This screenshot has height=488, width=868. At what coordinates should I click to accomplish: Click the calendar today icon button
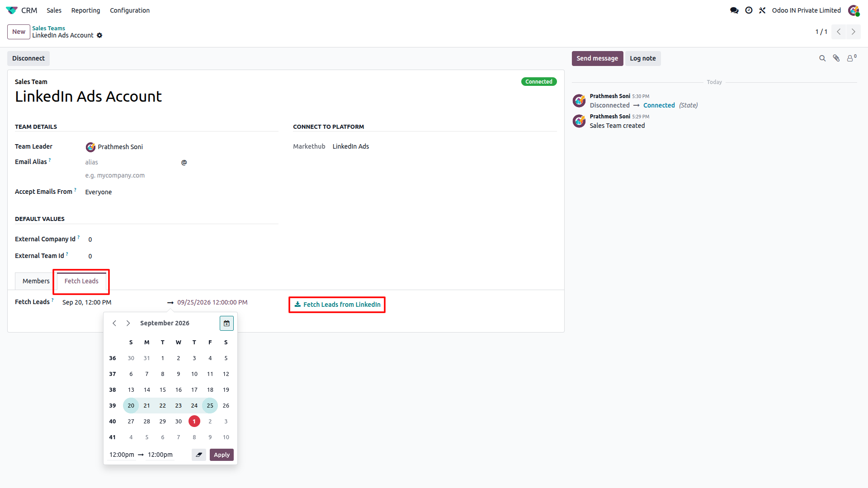tap(226, 323)
